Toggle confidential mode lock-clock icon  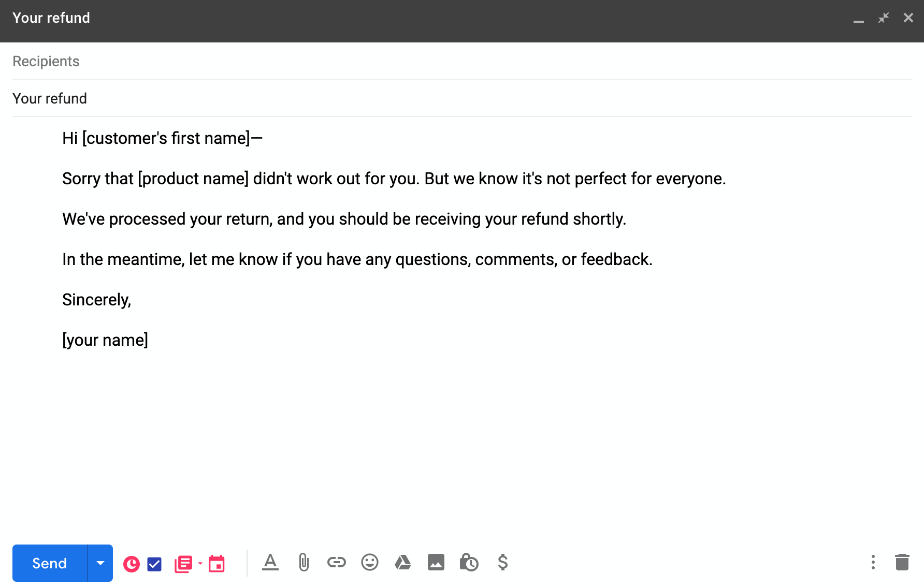469,562
